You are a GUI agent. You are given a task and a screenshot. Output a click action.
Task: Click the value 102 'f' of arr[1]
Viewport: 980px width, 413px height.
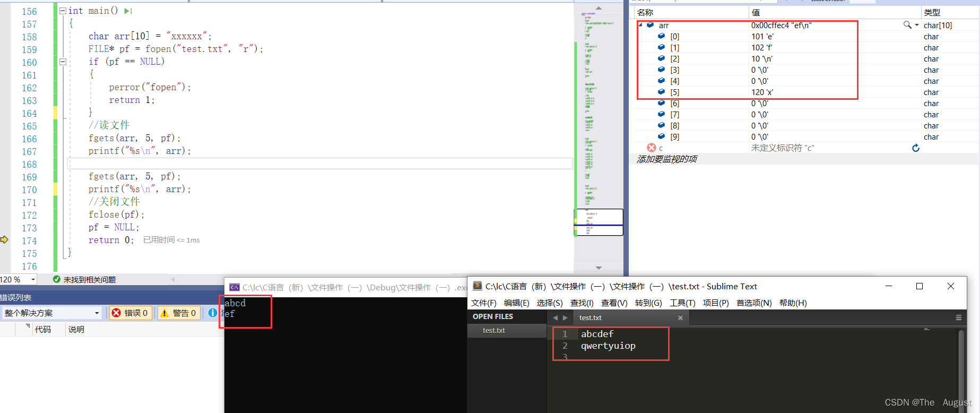click(762, 47)
